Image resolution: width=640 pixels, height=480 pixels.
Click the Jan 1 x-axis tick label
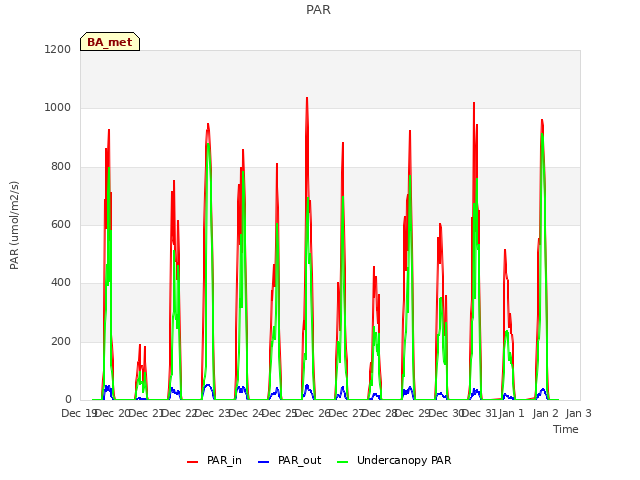(x=511, y=413)
